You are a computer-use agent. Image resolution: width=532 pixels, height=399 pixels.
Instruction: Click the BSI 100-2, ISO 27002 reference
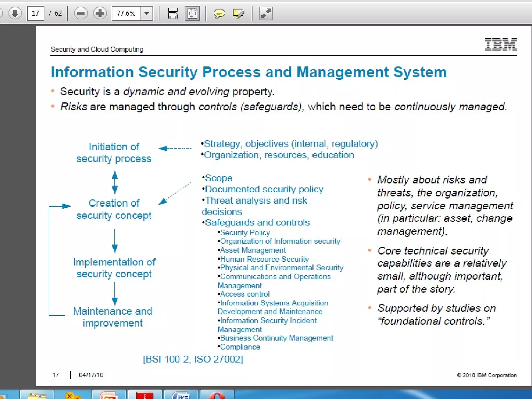tap(193, 359)
